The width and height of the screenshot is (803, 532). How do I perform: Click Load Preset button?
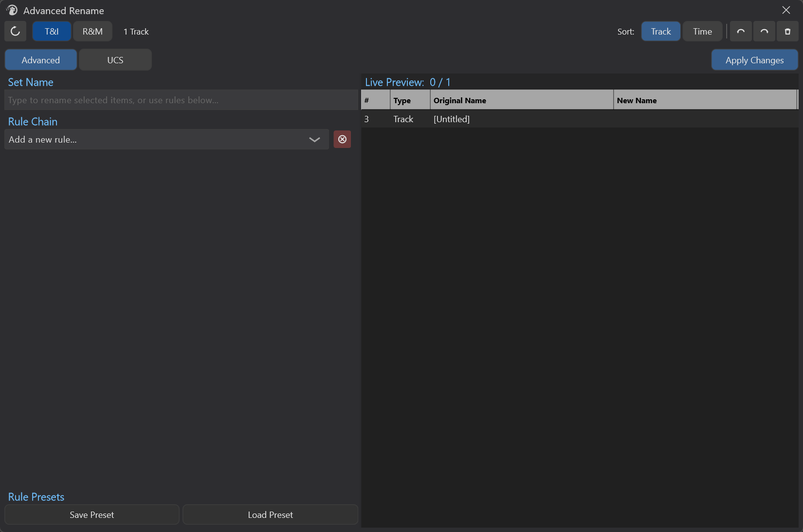point(270,514)
